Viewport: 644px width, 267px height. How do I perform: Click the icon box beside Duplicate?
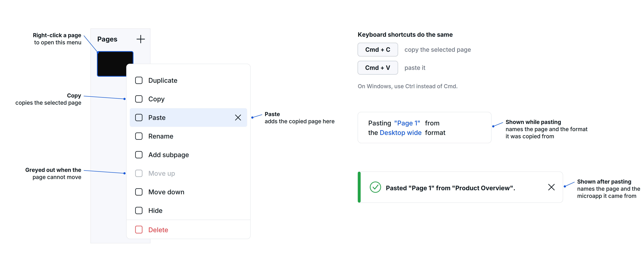(139, 80)
